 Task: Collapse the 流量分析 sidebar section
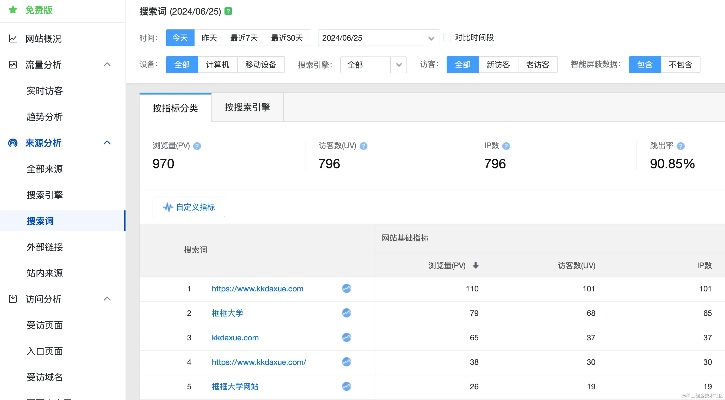pyautogui.click(x=107, y=65)
